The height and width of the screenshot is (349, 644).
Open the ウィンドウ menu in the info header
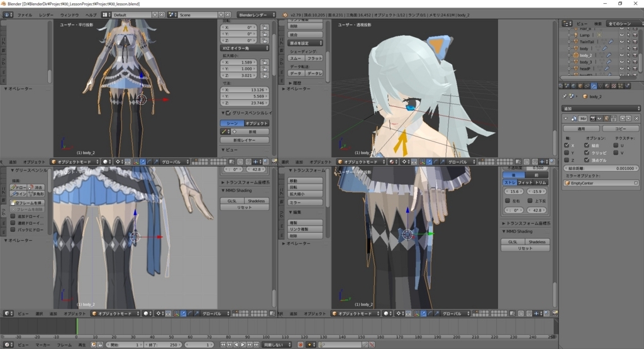69,15
